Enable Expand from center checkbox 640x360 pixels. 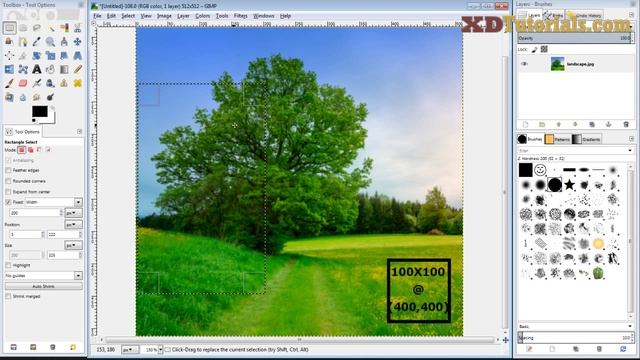point(8,191)
